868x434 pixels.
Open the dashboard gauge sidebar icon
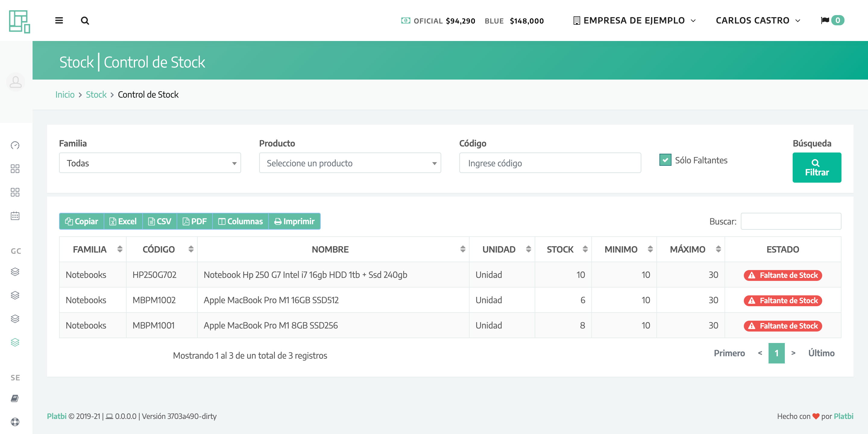click(15, 145)
